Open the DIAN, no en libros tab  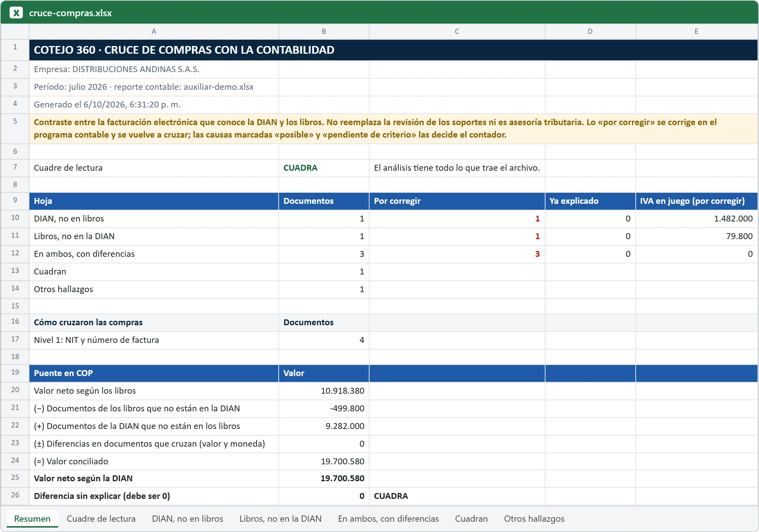(x=188, y=519)
